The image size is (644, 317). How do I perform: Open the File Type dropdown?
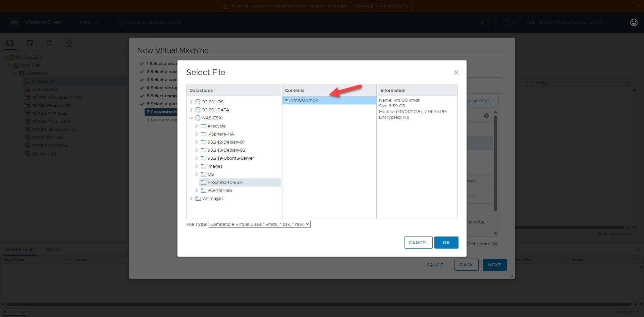pos(259,224)
